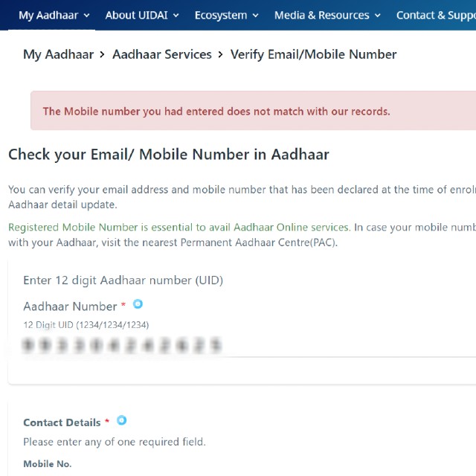Click the Check your Email/Mobile Number heading
The height and width of the screenshot is (476, 476).
[168, 155]
